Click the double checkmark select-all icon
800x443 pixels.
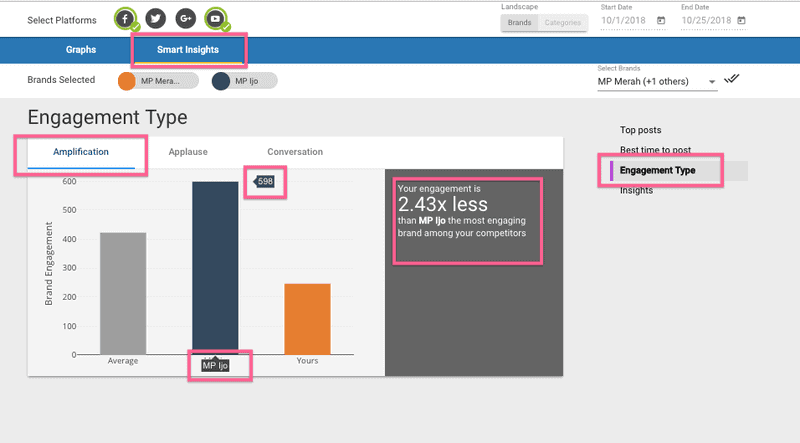[732, 80]
